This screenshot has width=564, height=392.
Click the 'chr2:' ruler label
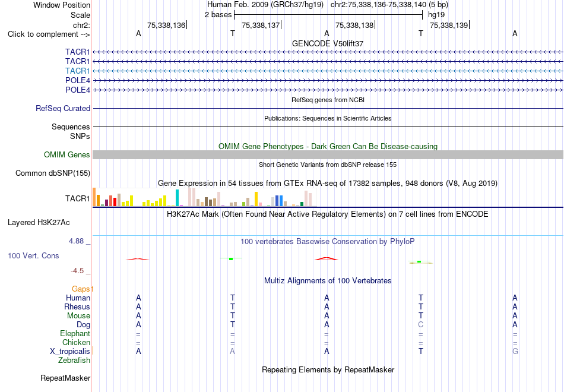tap(81, 25)
